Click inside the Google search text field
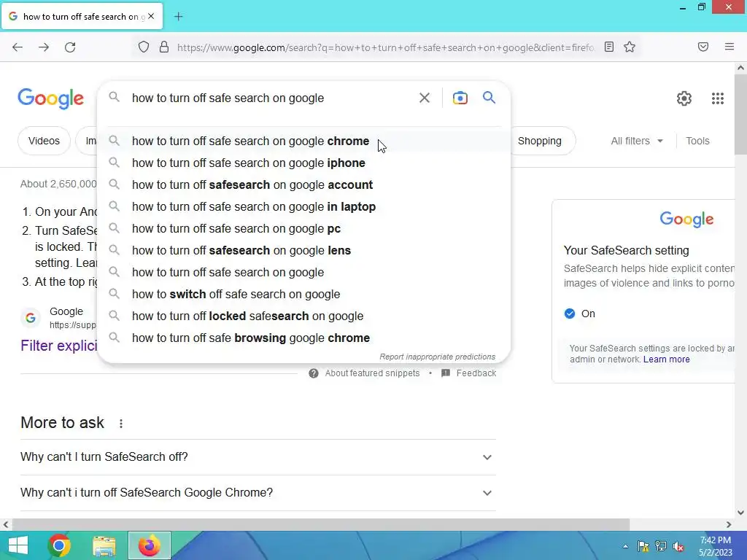The width and height of the screenshot is (747, 560). click(271, 98)
